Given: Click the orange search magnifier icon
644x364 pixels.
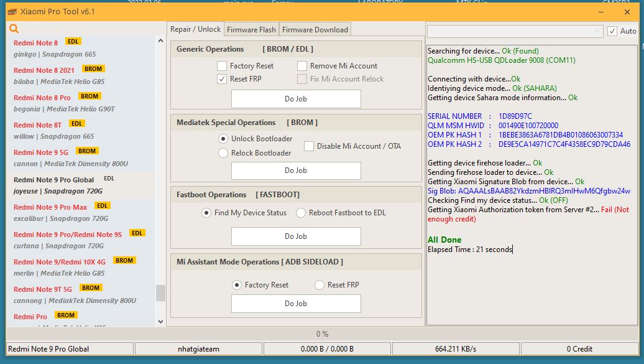Looking at the screenshot, I should [14, 29].
